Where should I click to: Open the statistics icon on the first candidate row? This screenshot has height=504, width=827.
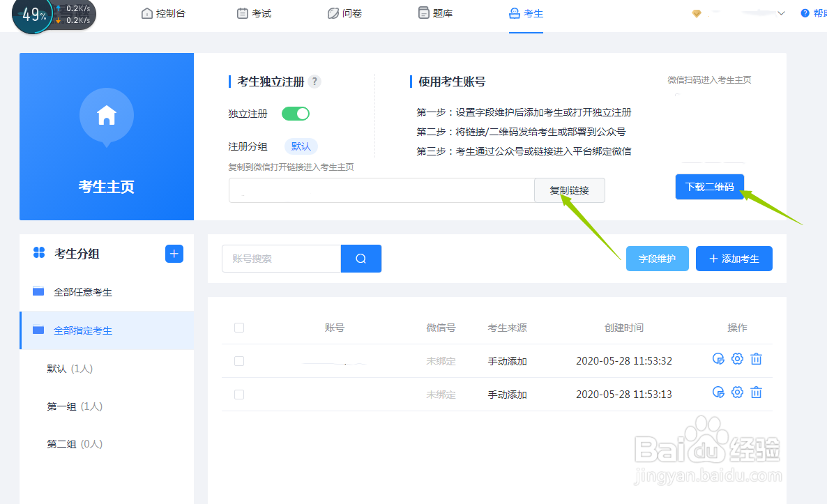(718, 358)
